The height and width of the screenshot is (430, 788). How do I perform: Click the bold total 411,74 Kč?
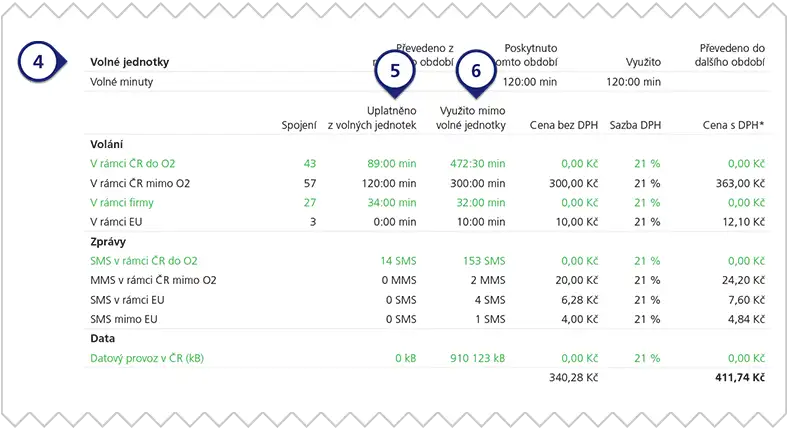pyautogui.click(x=738, y=378)
